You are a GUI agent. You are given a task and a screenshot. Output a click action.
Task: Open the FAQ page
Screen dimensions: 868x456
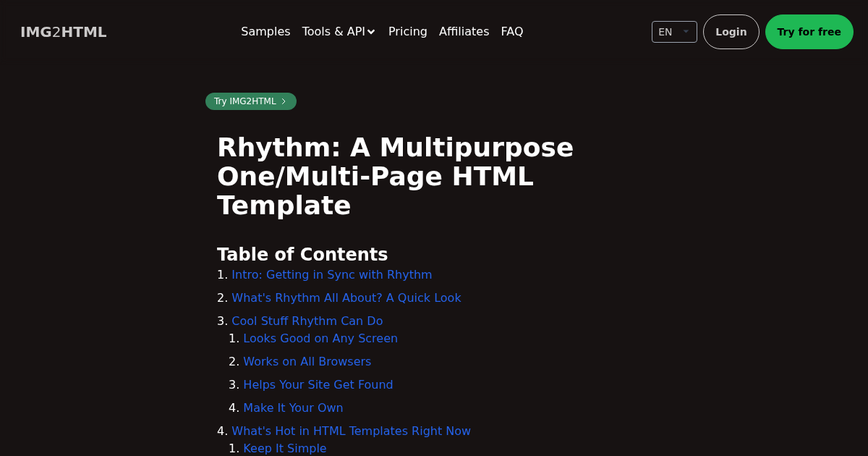(511, 32)
